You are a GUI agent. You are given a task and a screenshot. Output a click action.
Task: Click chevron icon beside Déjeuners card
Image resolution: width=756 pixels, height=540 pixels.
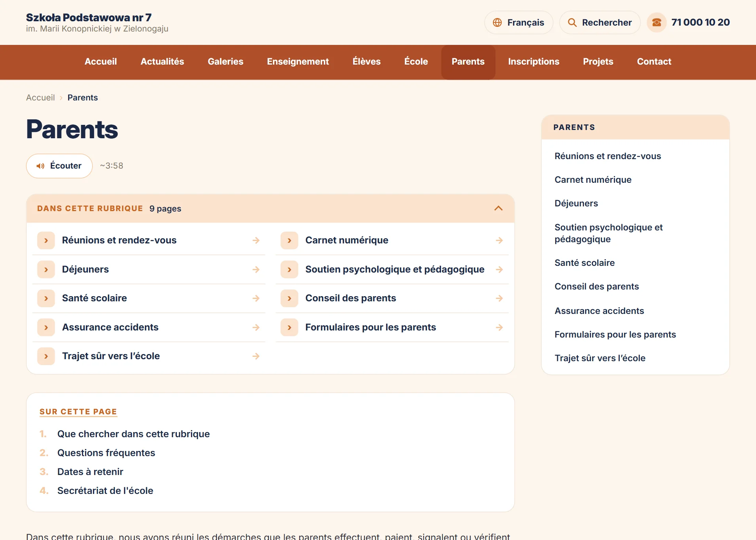tap(46, 269)
